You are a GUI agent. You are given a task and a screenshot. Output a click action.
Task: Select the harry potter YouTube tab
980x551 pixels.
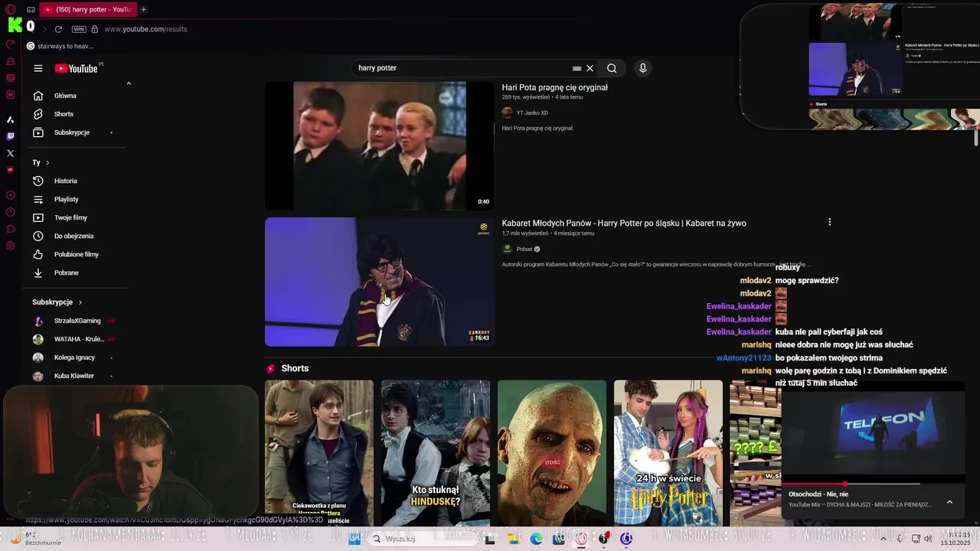coord(87,9)
